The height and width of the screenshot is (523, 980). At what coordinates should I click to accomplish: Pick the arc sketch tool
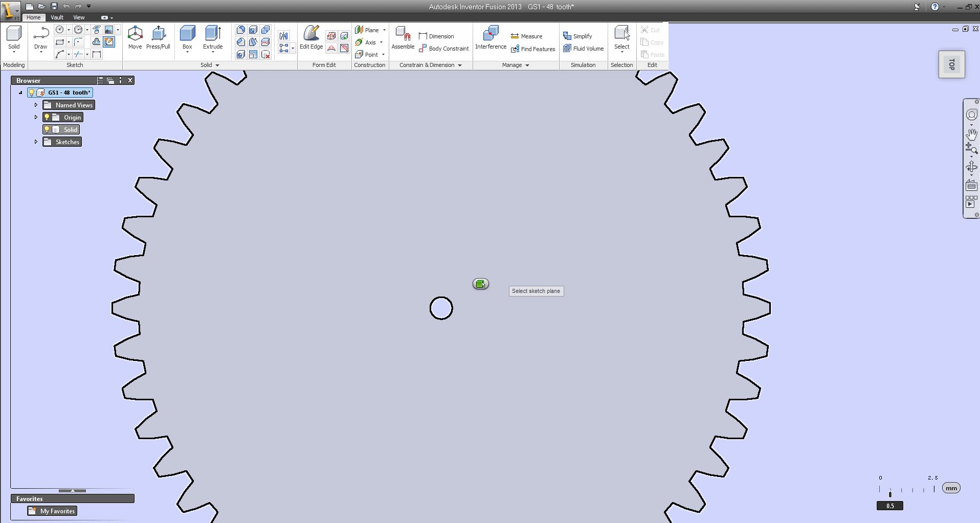point(60,54)
